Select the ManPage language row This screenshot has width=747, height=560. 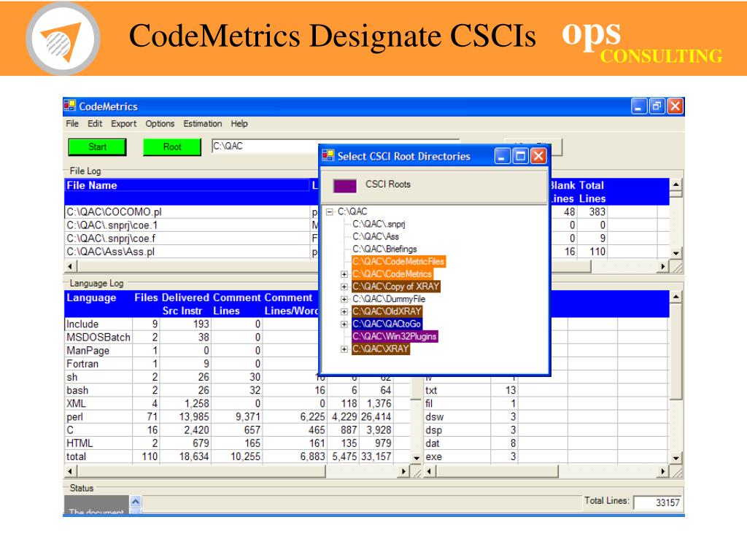tap(193, 351)
